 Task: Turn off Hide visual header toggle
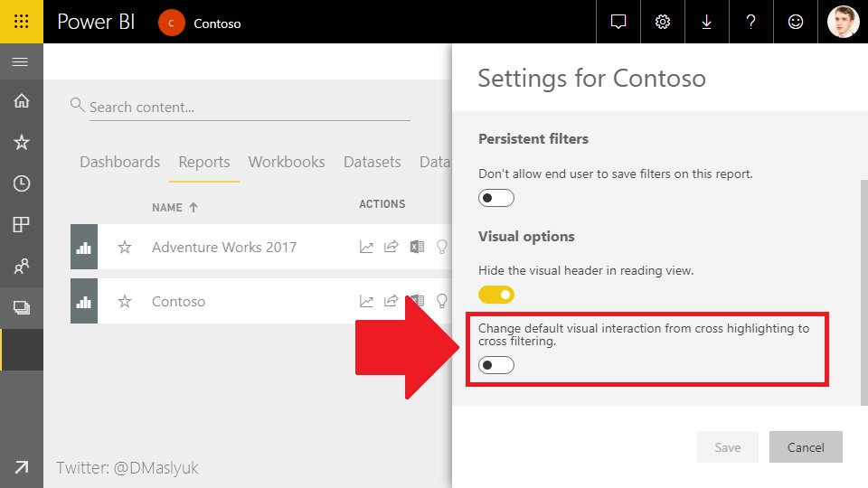coord(496,295)
